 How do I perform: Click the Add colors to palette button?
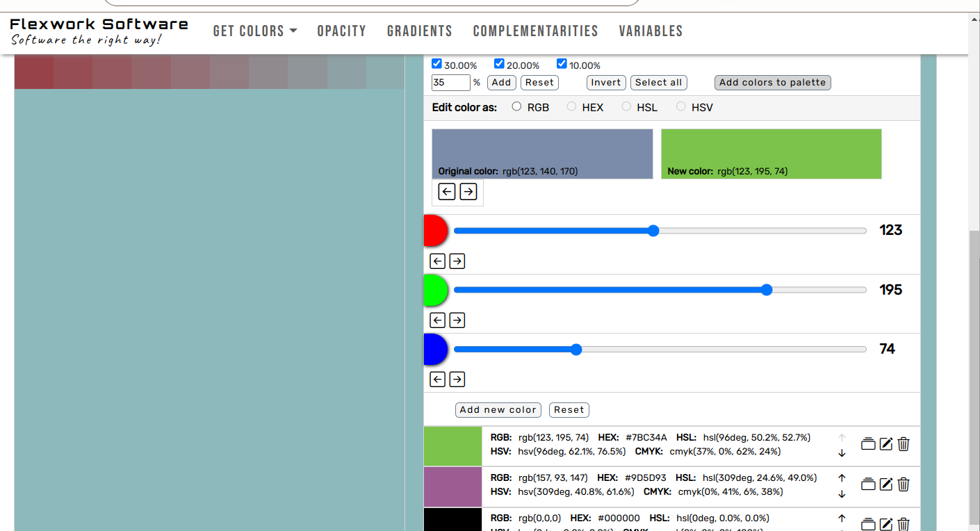772,83
